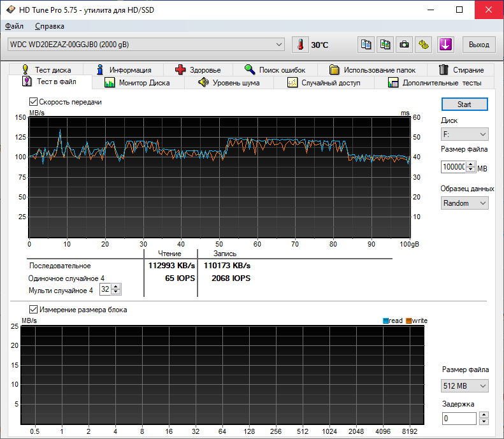Click the 110173 KB/s write value
This screenshot has height=439, width=504.
(x=227, y=266)
